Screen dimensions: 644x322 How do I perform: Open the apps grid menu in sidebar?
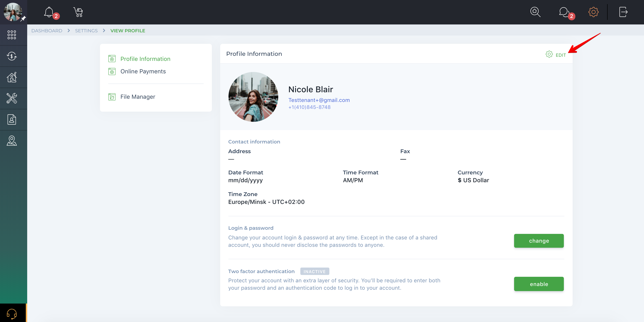coord(12,35)
